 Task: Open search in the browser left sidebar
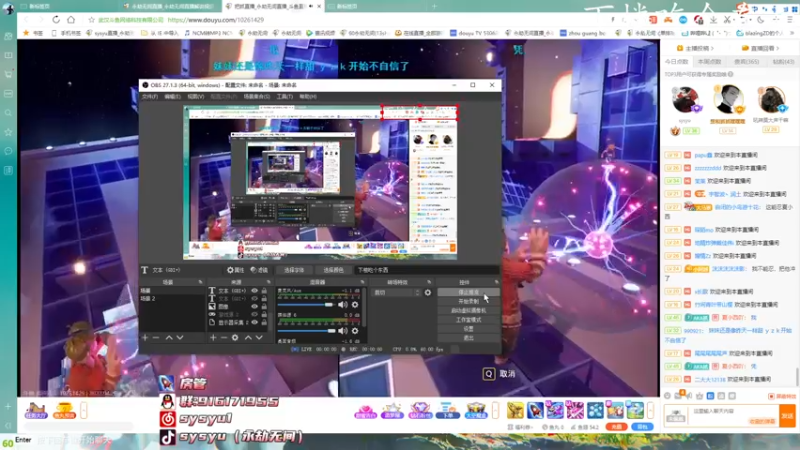click(x=8, y=113)
